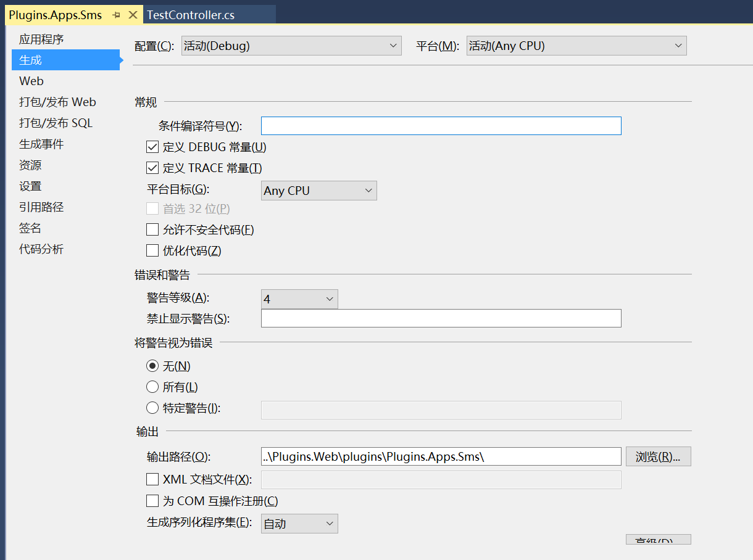The image size is (753, 560).
Task: Open the 平台 dropdown list
Action: point(576,46)
